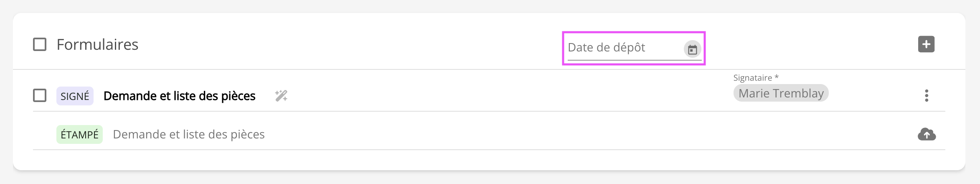This screenshot has height=184, width=980.
Task: Click the underline of the Date de dépôt field
Action: 627,60
